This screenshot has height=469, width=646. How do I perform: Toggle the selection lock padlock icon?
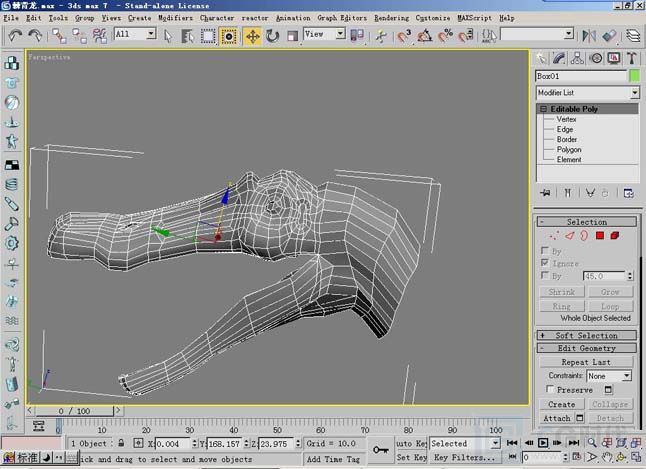[x=121, y=443]
